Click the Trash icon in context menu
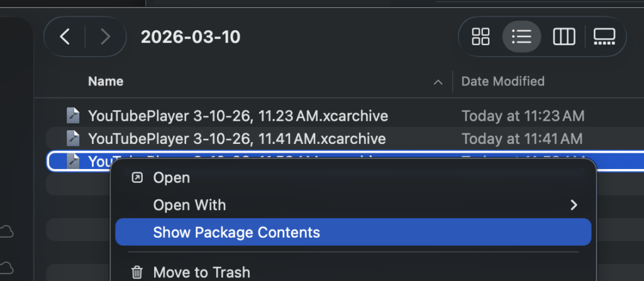This screenshot has width=644, height=281. (136, 272)
